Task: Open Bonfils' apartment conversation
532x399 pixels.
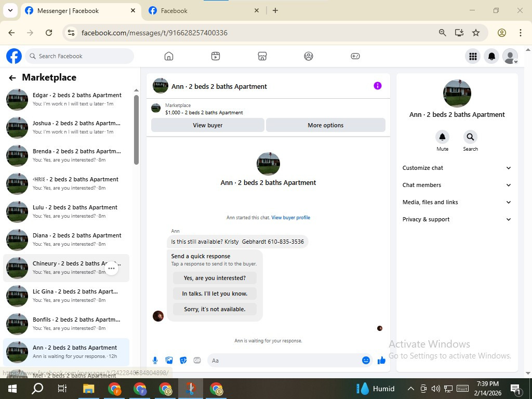Action: pyautogui.click(x=66, y=324)
